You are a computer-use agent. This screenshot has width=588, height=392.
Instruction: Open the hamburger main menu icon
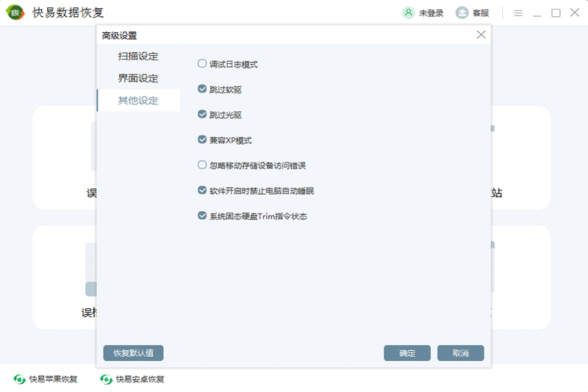[518, 13]
